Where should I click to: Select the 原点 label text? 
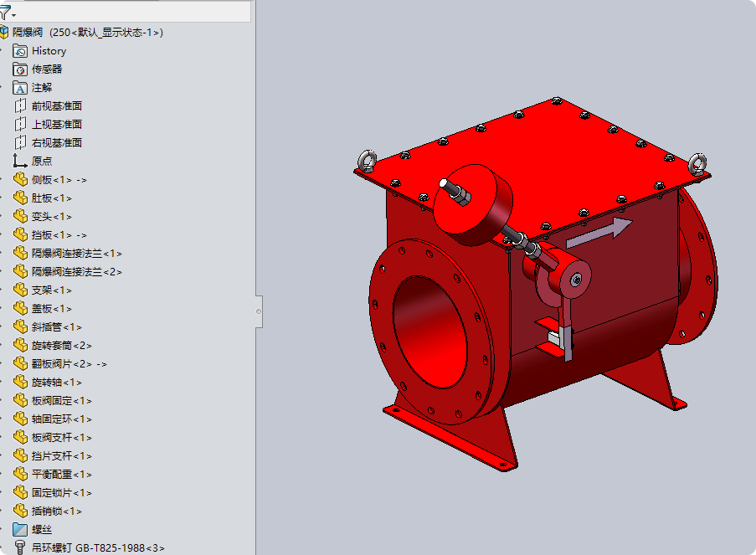coord(42,161)
